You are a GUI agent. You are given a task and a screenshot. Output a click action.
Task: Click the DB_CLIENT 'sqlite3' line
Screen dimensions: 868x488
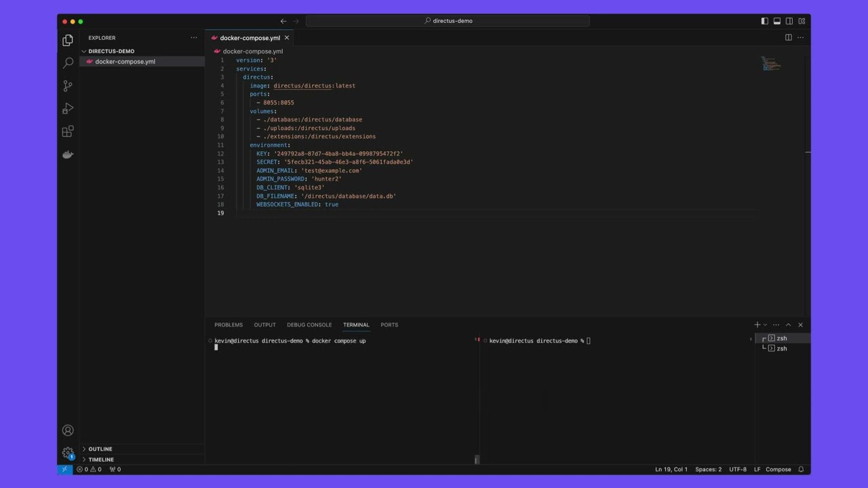click(x=290, y=188)
